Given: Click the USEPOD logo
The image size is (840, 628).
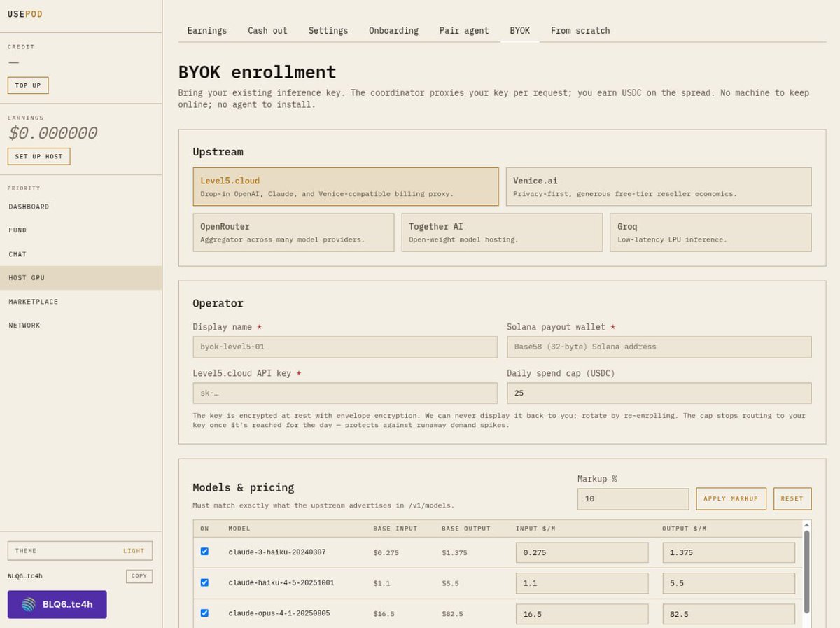Looking at the screenshot, I should point(24,14).
